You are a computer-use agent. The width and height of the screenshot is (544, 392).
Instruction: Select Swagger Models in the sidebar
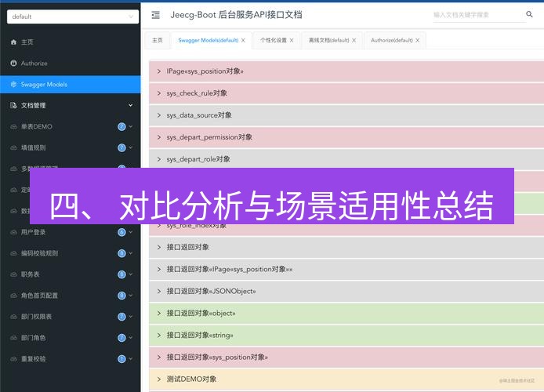(x=71, y=85)
